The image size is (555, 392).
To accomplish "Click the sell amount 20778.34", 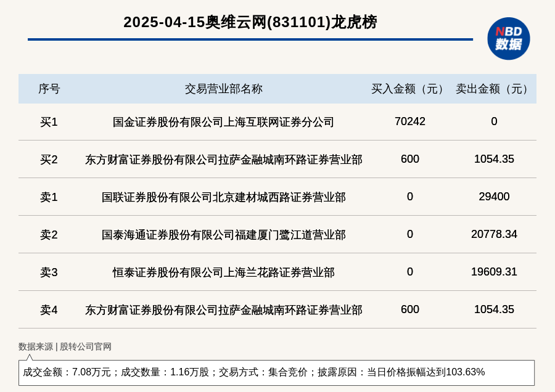I will [x=494, y=234].
